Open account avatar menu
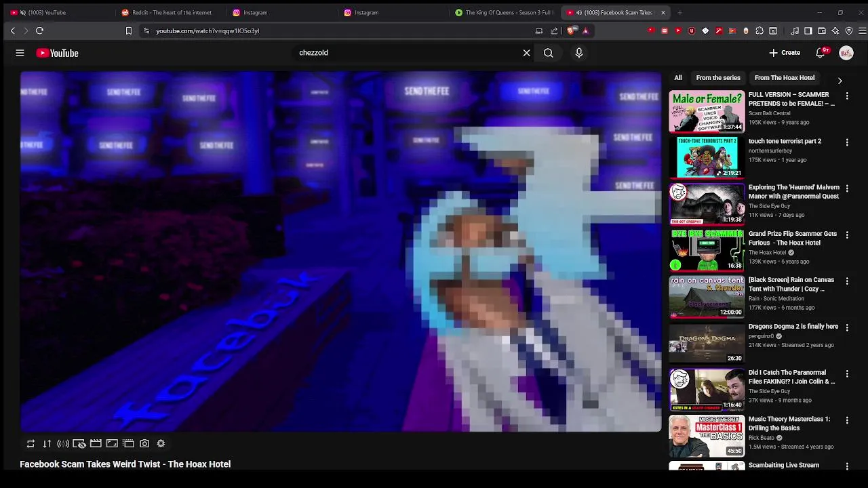868x488 pixels. click(x=846, y=53)
